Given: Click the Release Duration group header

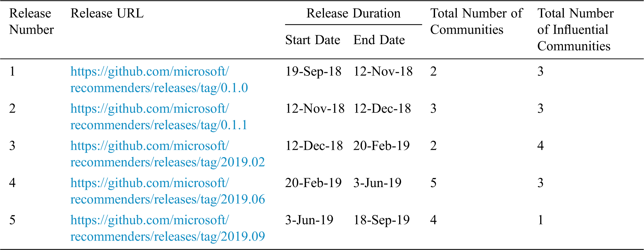Looking at the screenshot, I should click(353, 14).
